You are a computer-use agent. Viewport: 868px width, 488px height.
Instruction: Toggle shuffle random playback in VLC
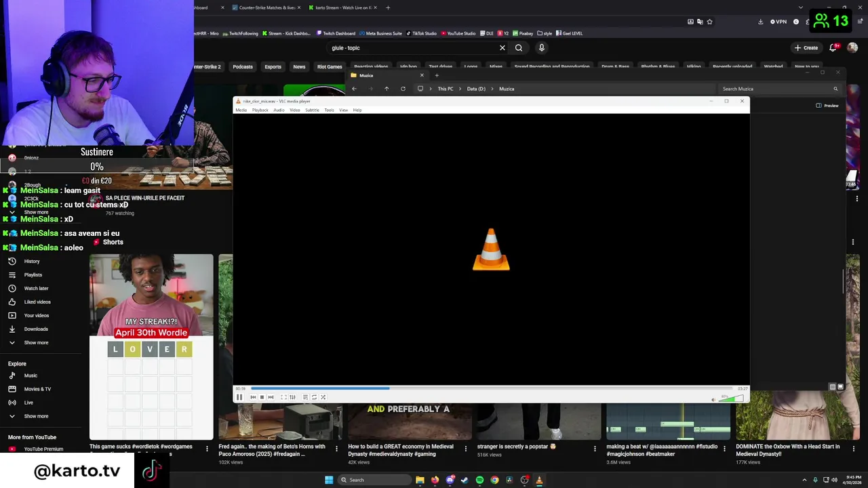click(x=323, y=397)
